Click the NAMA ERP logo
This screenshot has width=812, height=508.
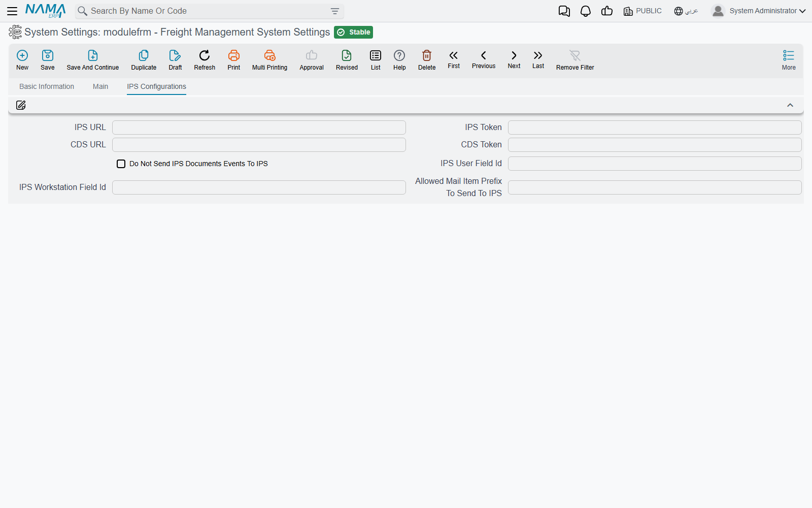[46, 11]
